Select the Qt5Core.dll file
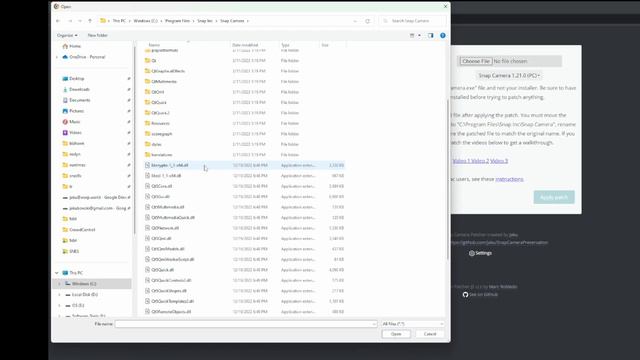Screen dimensions: 640x360 [x=162, y=186]
